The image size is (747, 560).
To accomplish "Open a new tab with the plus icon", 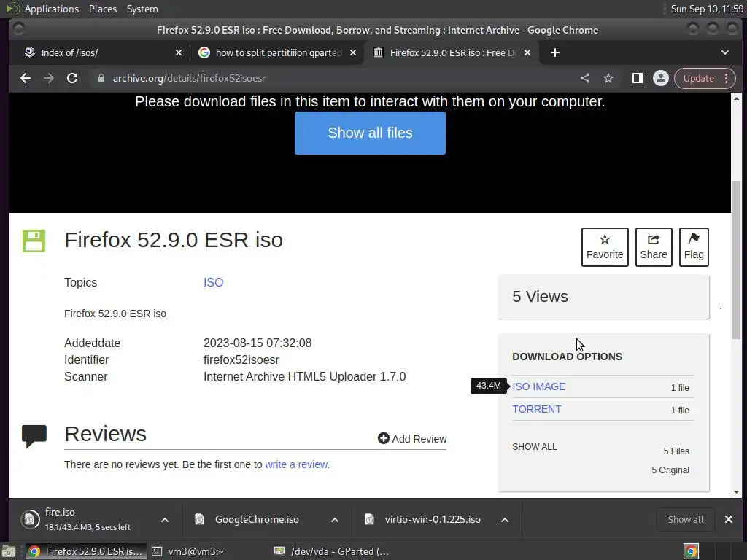I will tap(555, 52).
